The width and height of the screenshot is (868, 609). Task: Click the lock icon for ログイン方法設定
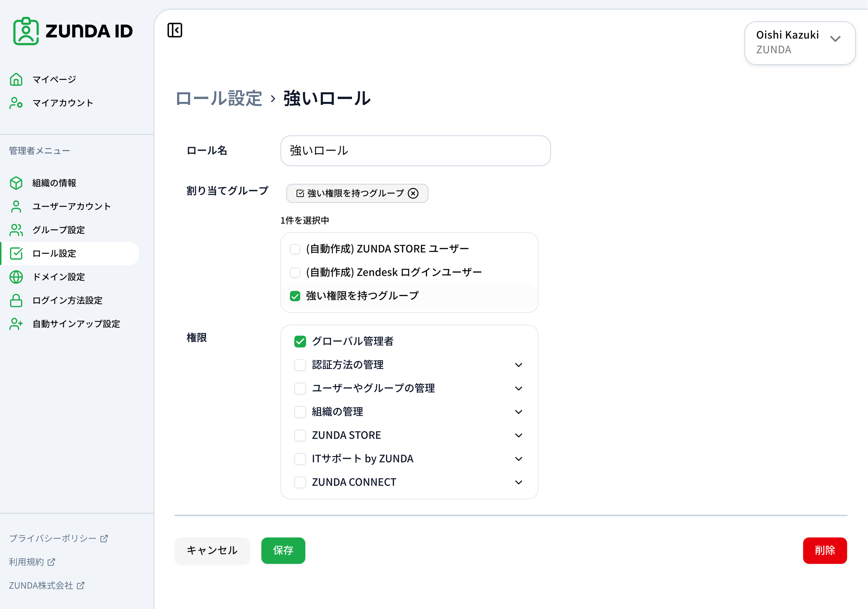[x=16, y=300]
